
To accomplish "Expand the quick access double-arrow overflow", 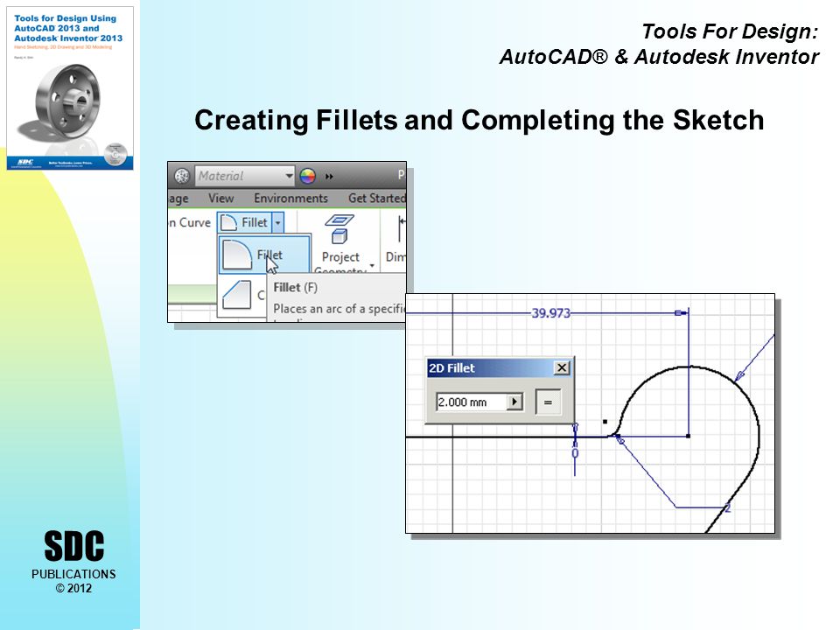I will 329,176.
